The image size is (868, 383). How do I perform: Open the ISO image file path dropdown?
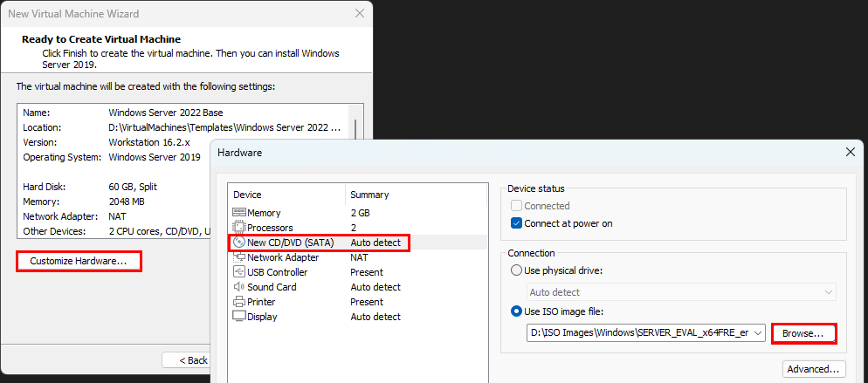(757, 333)
